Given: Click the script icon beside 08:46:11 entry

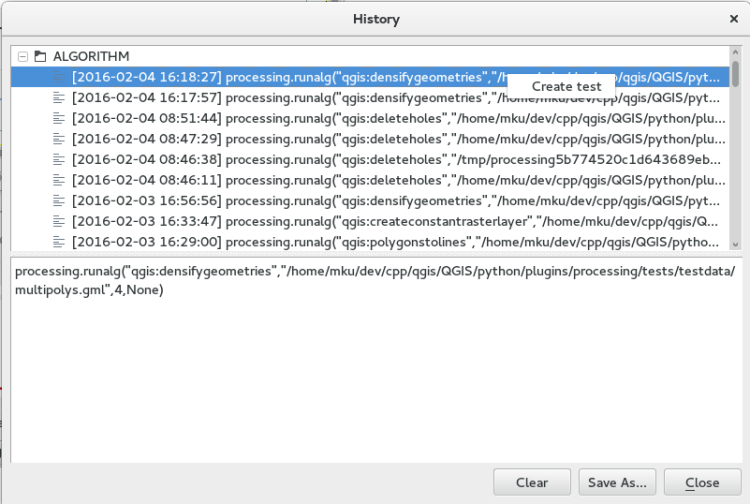Looking at the screenshot, I should click(x=58, y=180).
